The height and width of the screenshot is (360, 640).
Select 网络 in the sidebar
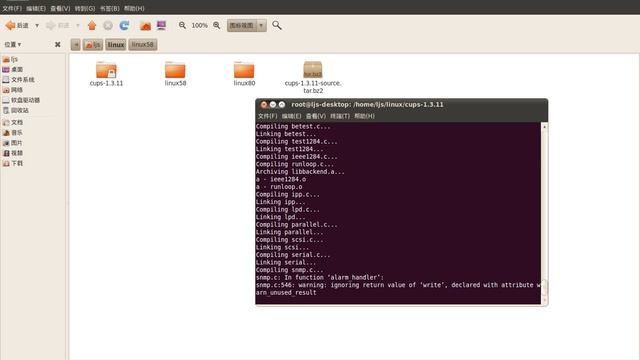click(13, 90)
